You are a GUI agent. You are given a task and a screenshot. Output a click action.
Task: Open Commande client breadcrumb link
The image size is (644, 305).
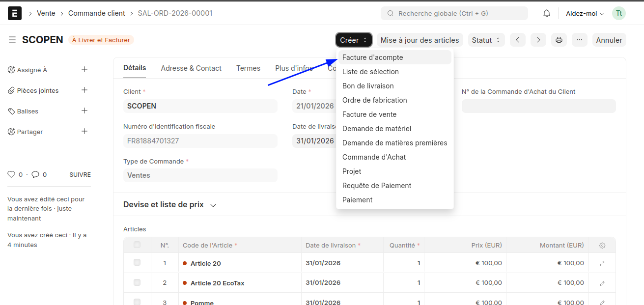tap(97, 13)
